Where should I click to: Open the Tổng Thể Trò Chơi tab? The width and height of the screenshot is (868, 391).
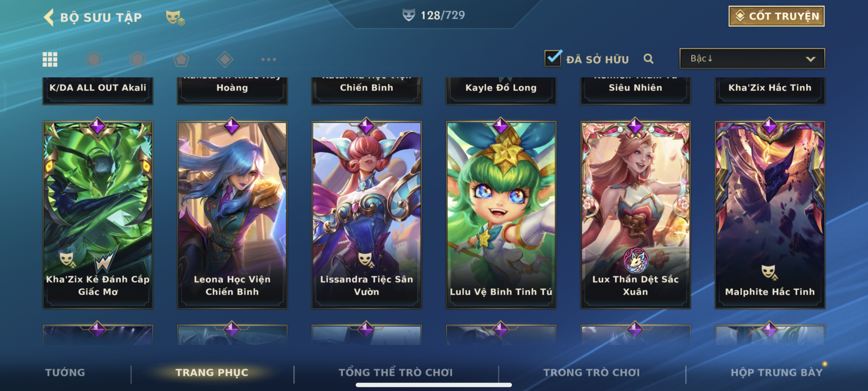point(396,372)
